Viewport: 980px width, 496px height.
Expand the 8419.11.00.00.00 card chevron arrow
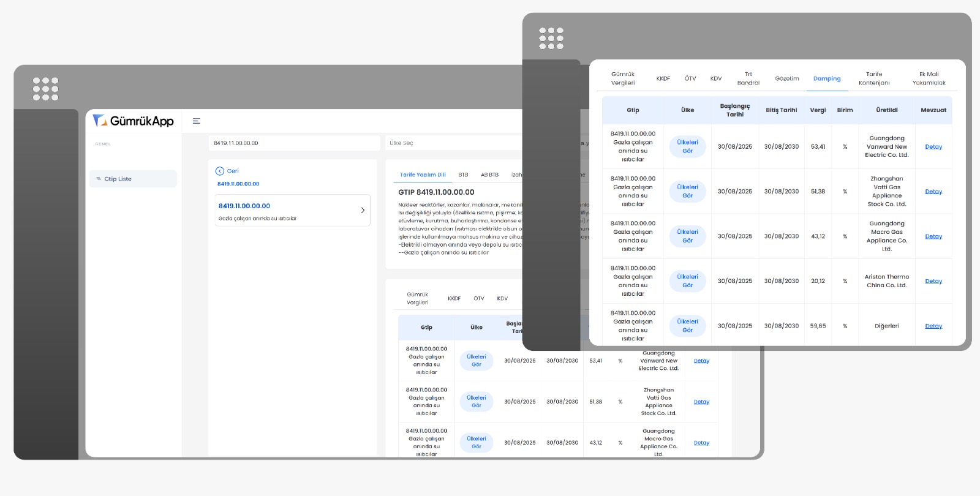(363, 210)
